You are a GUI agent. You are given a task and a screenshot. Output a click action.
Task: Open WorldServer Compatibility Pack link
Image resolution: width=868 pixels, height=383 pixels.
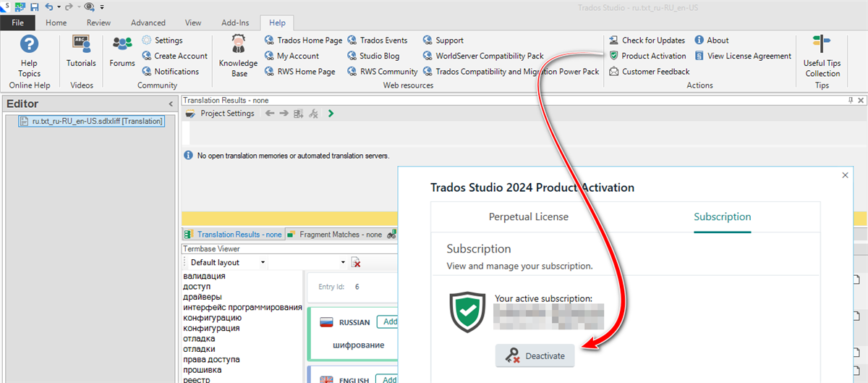coord(483,56)
